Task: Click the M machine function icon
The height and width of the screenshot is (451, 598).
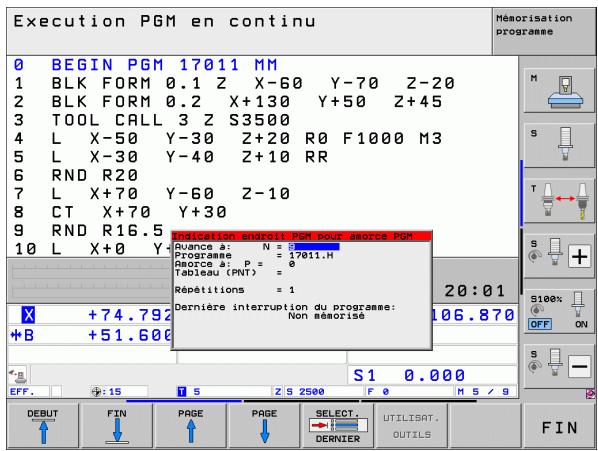Action: (559, 91)
